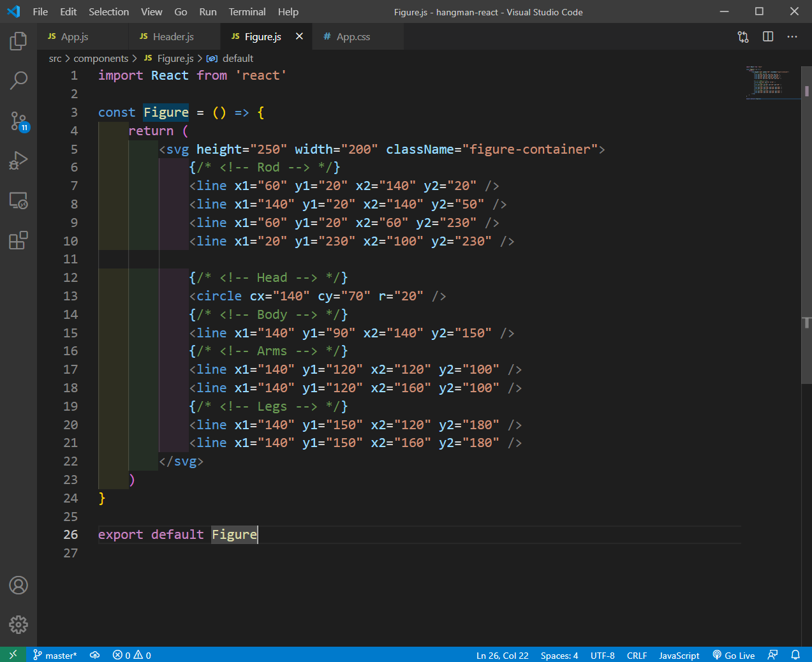Click the closing svg tag on line 22
812x662 pixels.
point(181,461)
